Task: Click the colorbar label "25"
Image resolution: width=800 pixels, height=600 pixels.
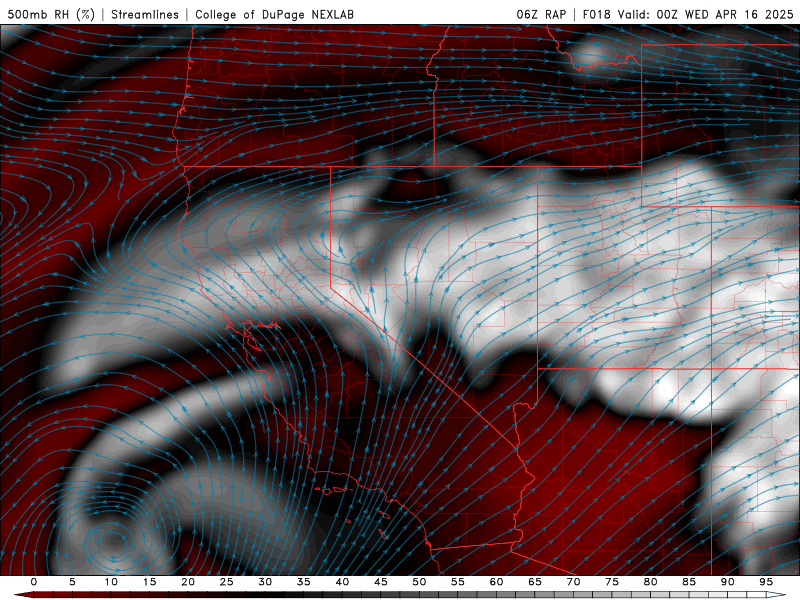Action: tap(227, 582)
